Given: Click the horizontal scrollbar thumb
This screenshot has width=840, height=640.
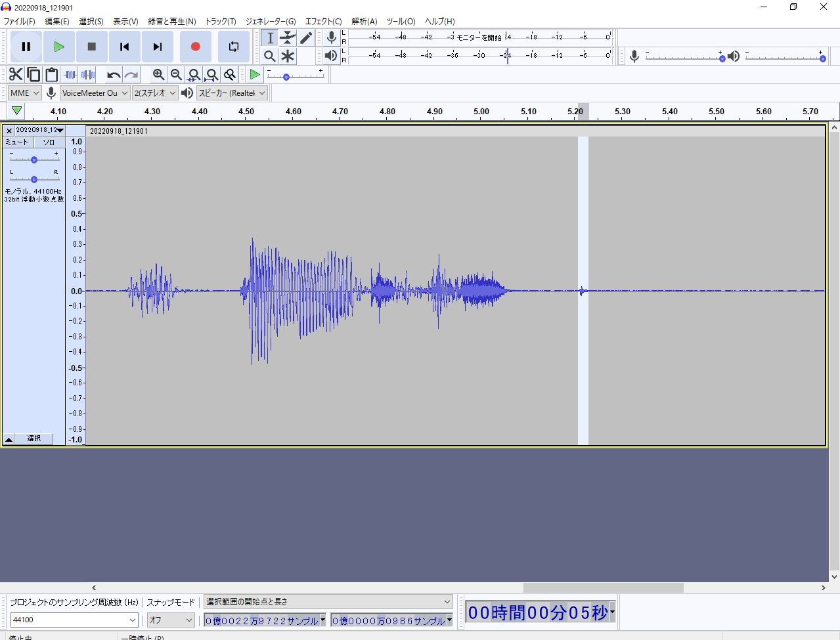Looking at the screenshot, I should click(603, 587).
